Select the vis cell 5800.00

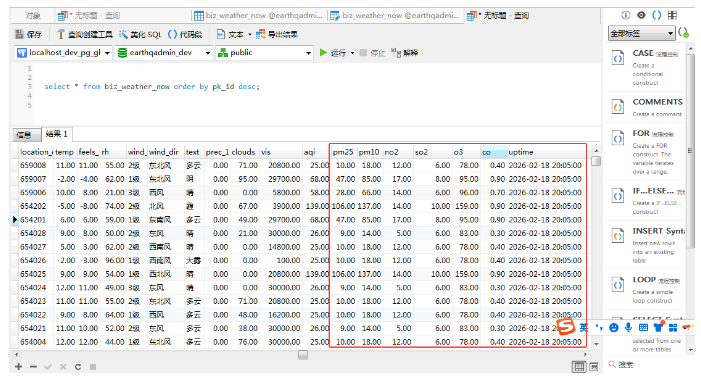[x=280, y=193]
